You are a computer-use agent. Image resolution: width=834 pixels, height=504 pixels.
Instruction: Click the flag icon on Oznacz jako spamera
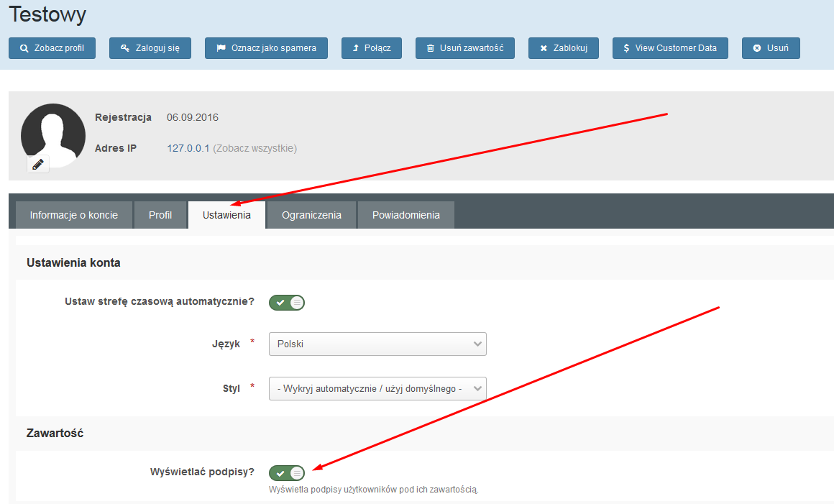(x=221, y=48)
